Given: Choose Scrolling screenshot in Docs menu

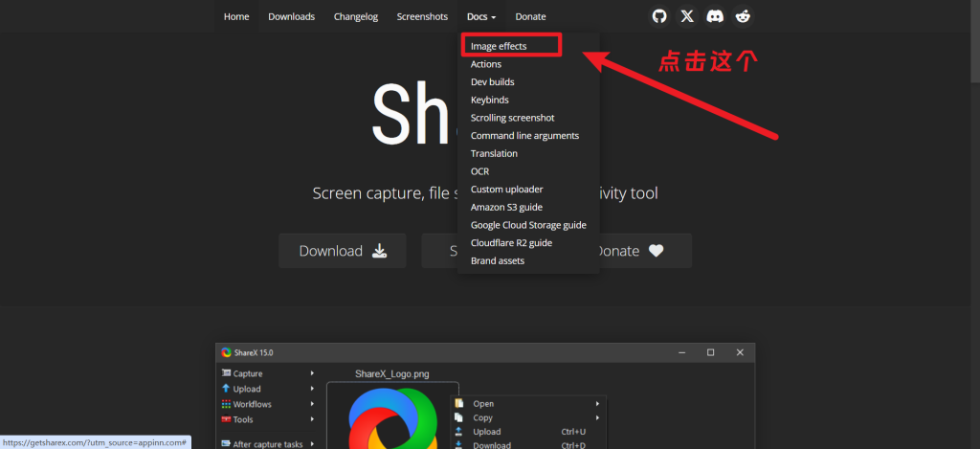Looking at the screenshot, I should pyautogui.click(x=512, y=118).
